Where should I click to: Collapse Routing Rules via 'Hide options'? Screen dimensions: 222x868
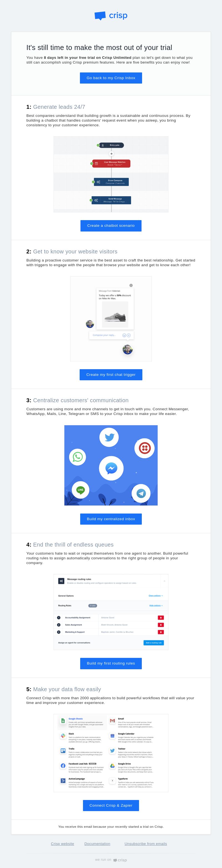pos(156,605)
